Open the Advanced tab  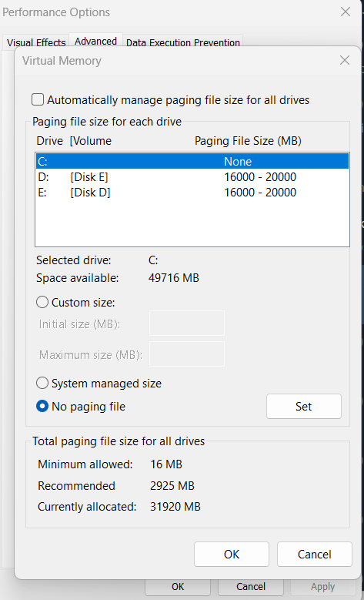tap(95, 41)
